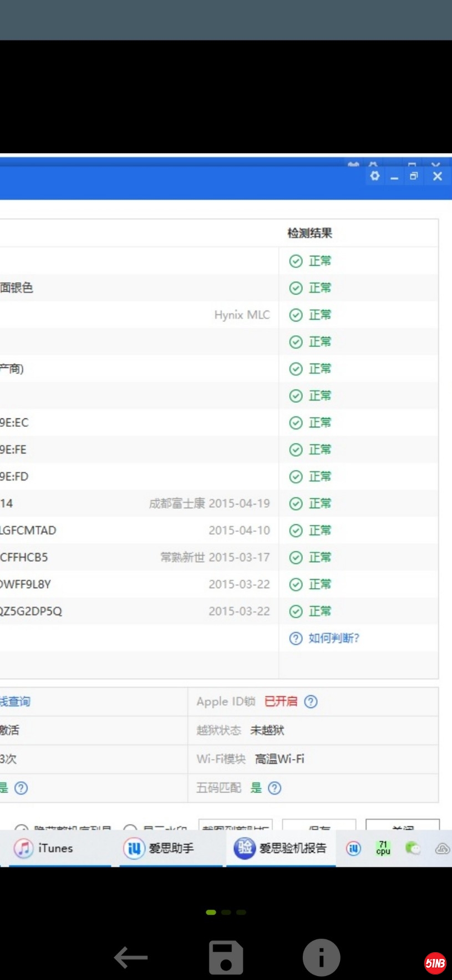Open 爱思助手 from the taskbar

point(159,848)
